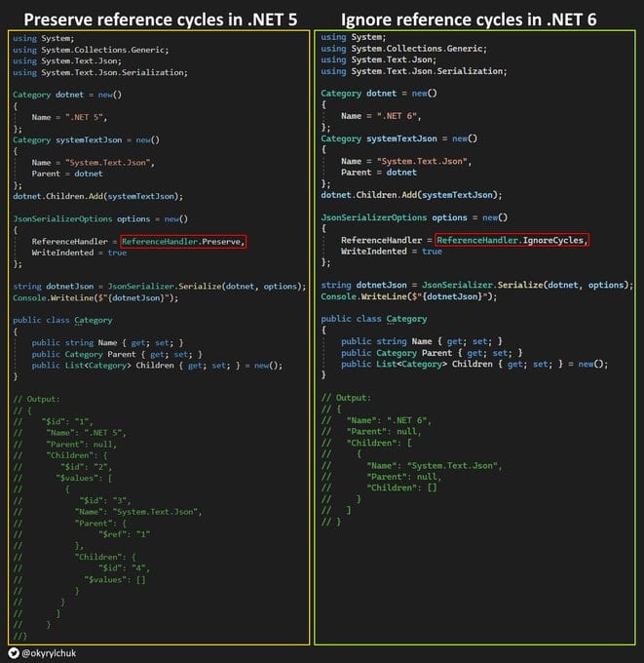The height and width of the screenshot is (663, 644).
Task: Click the Console.WriteLine line in the .NET 6 panel
Action: (x=408, y=296)
